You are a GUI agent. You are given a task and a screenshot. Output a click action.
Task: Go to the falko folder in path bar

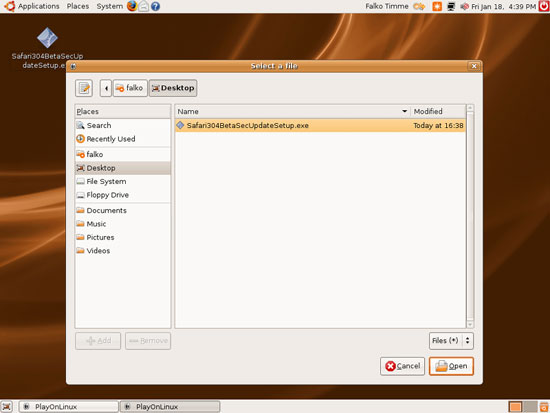130,88
